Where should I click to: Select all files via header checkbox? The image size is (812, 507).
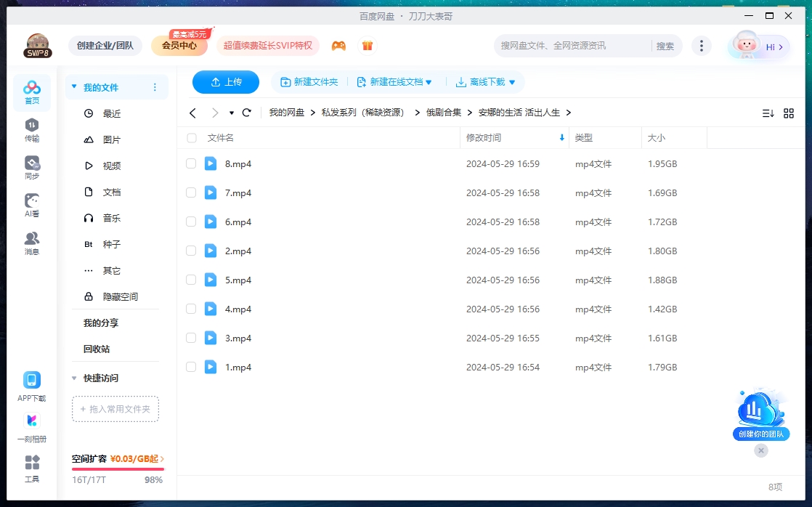point(191,138)
